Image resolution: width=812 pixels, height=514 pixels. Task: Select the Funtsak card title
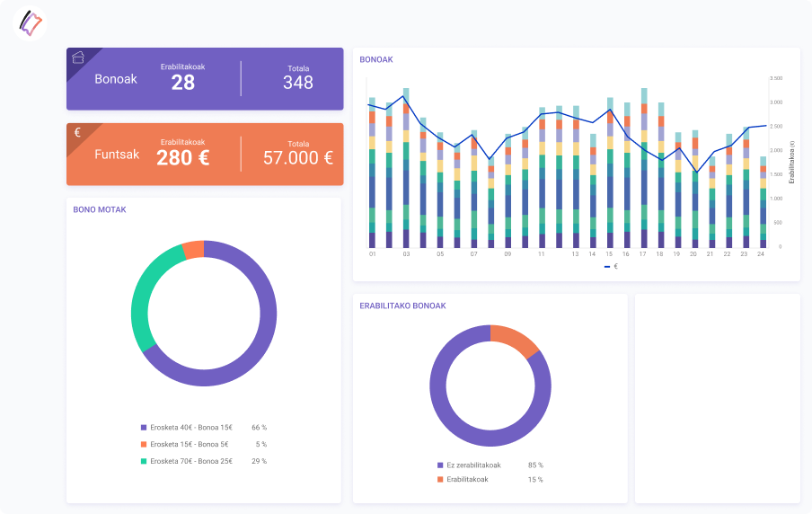117,155
